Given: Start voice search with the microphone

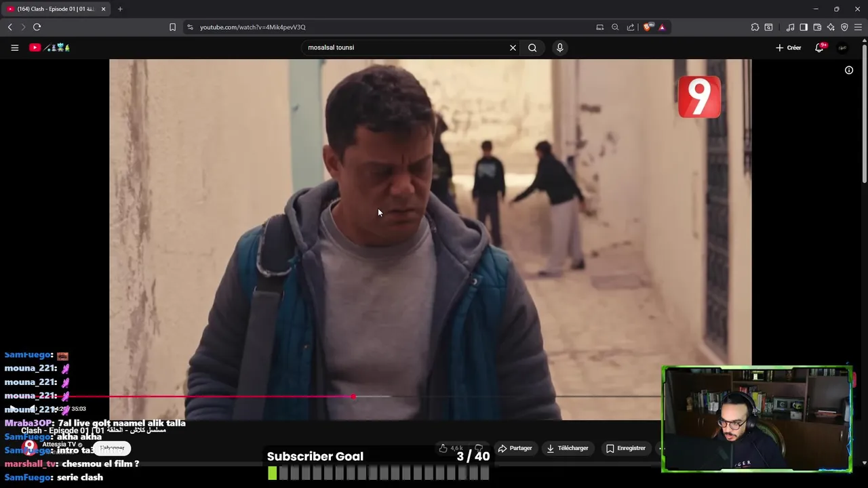Looking at the screenshot, I should pyautogui.click(x=559, y=47).
